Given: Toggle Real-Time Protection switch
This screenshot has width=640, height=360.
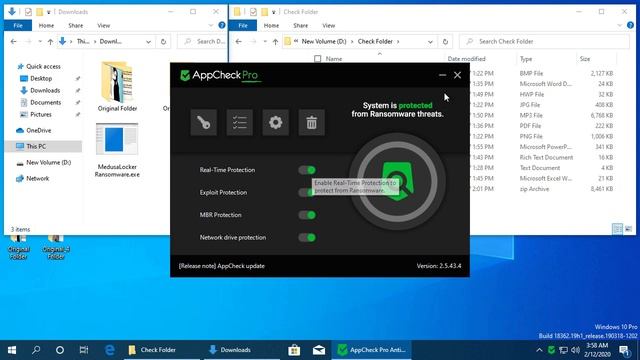Looking at the screenshot, I should coord(307,170).
